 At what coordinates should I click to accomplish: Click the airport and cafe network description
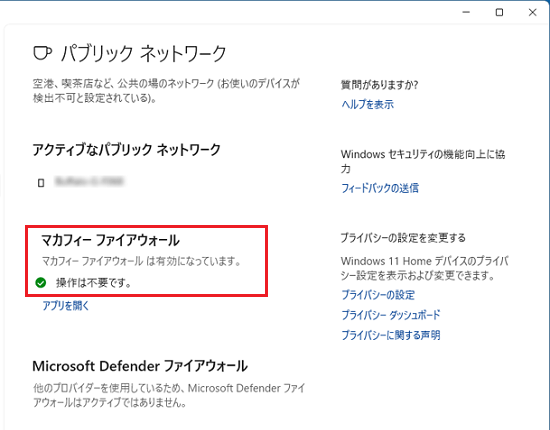click(166, 91)
